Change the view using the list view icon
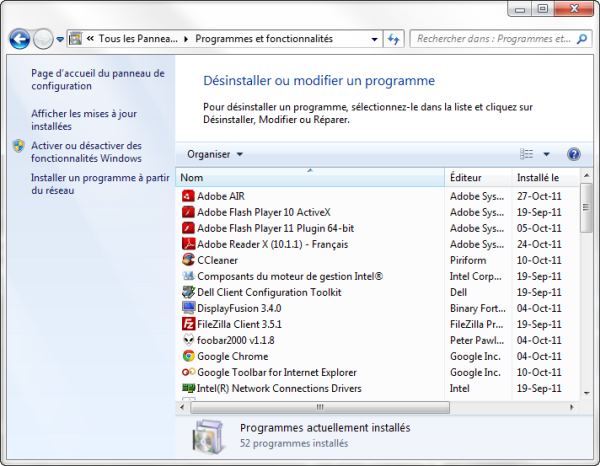The height and width of the screenshot is (466, 600). coord(526,154)
